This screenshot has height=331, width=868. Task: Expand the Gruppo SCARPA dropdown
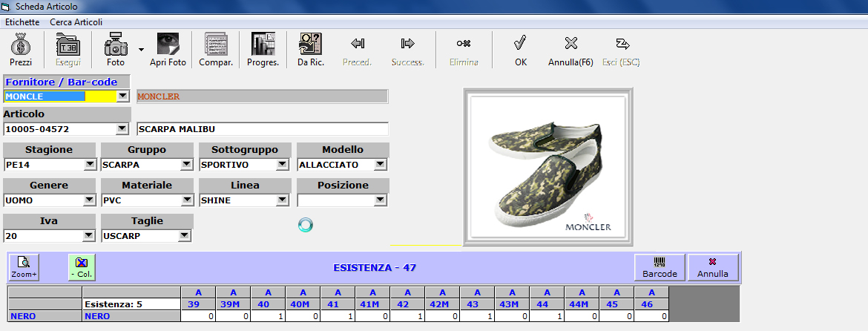click(187, 165)
